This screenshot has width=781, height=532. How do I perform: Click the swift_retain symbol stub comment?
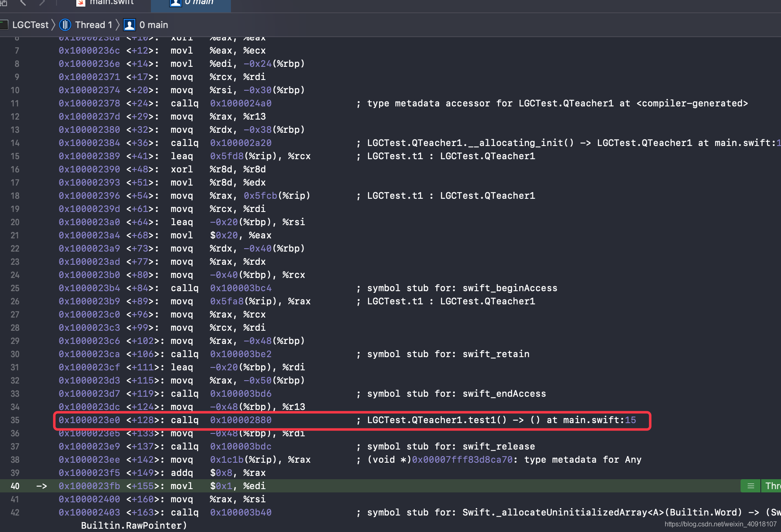pyautogui.click(x=448, y=354)
